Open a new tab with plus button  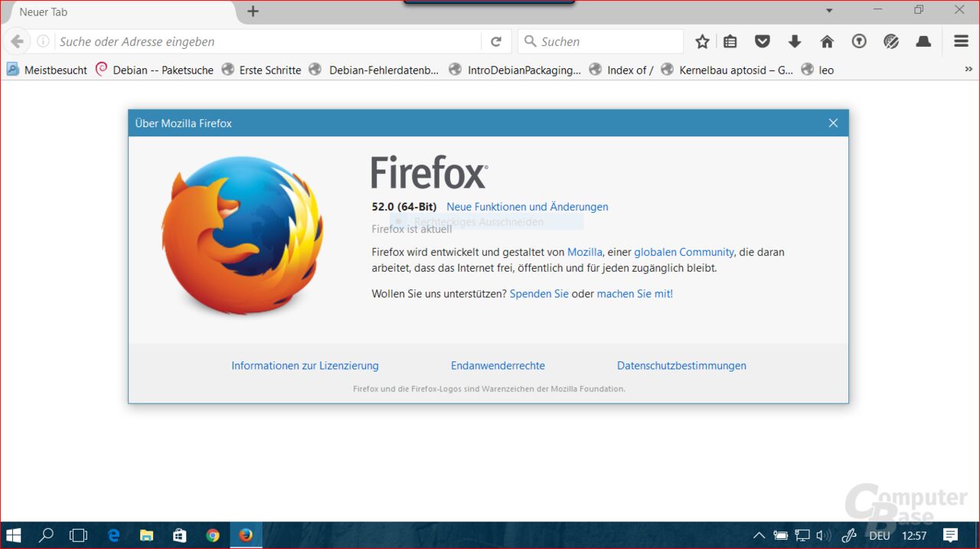[253, 11]
